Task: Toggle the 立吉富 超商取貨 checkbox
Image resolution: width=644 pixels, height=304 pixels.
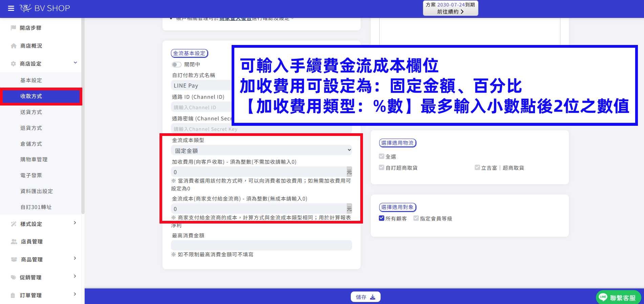Action: pos(477,167)
